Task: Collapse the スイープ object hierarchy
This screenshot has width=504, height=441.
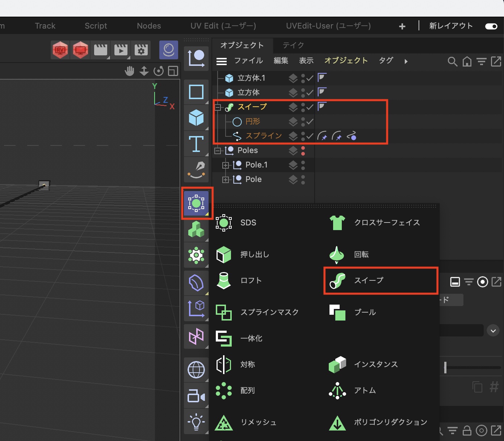Action: point(218,107)
